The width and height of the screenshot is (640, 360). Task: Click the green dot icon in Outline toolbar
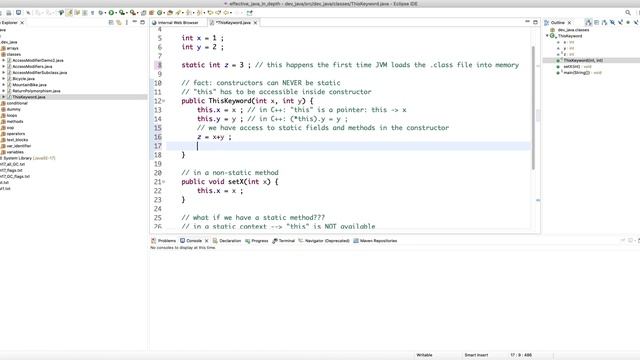point(628,22)
